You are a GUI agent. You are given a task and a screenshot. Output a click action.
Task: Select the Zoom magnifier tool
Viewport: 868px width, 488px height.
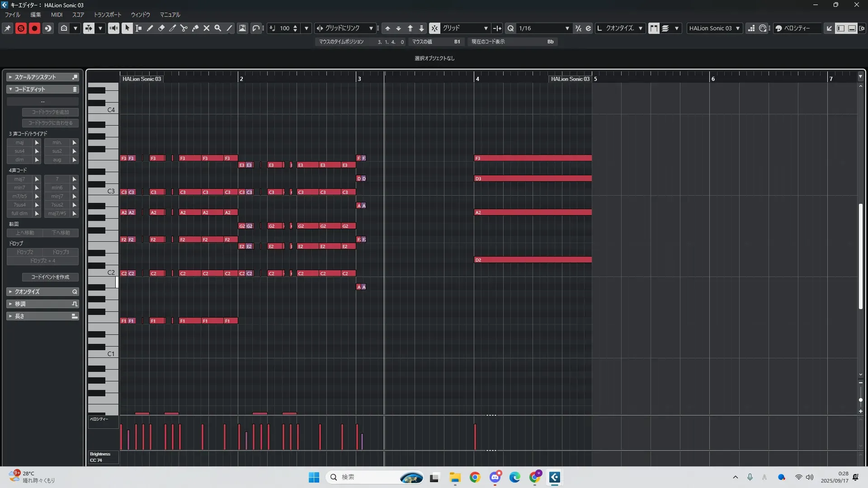tap(218, 28)
